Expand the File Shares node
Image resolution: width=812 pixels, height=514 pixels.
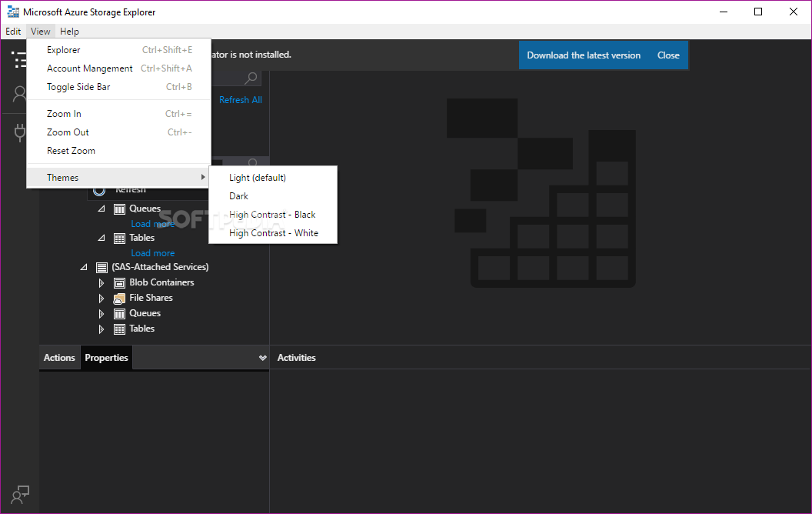tap(101, 299)
